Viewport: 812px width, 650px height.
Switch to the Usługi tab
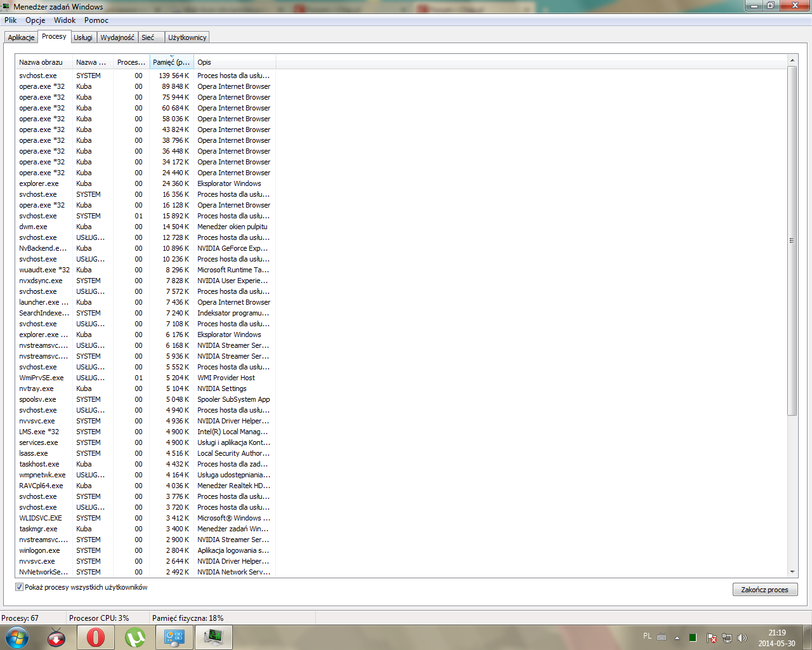tap(83, 37)
